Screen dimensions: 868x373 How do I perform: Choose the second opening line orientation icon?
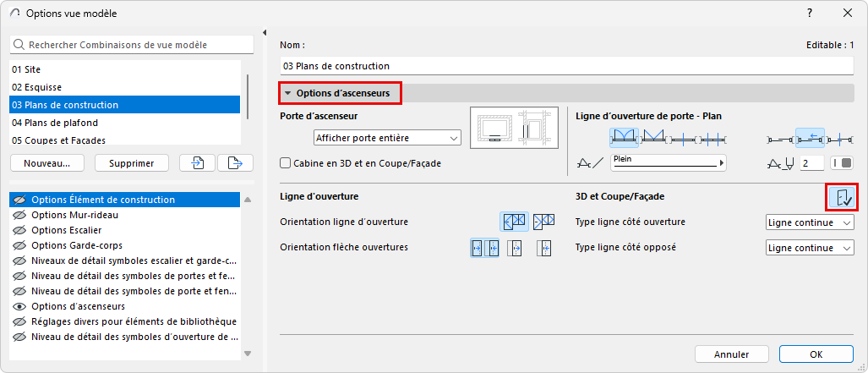543,222
